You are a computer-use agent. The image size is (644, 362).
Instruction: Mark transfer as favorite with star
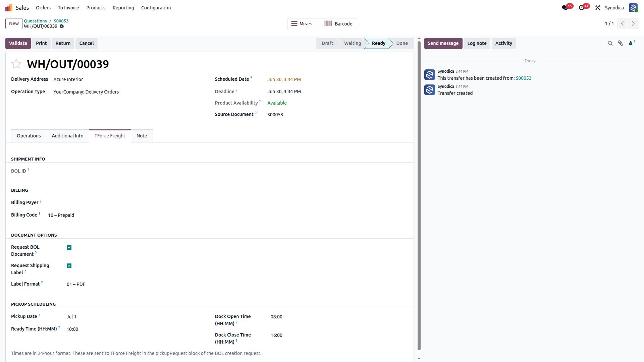pos(16,64)
